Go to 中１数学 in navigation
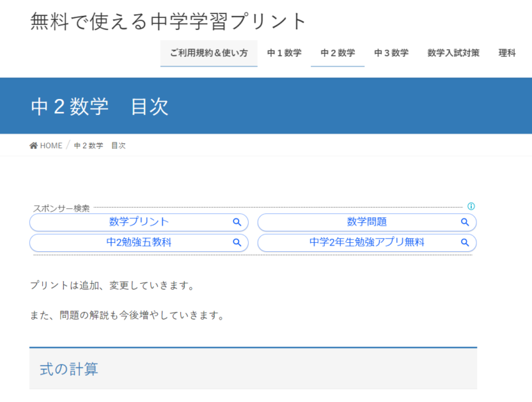 (x=284, y=53)
